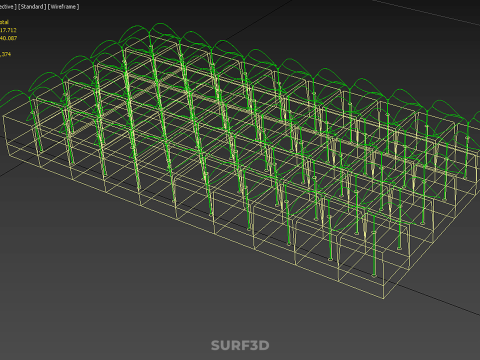Click the statistics value ending in 374
Viewport: 480px width, 360px height.
[x=5, y=54]
